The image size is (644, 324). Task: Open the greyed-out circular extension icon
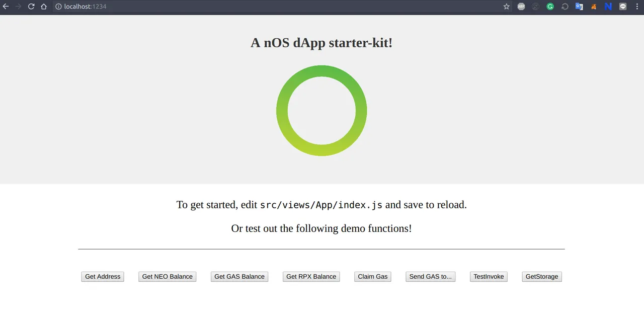pyautogui.click(x=536, y=7)
